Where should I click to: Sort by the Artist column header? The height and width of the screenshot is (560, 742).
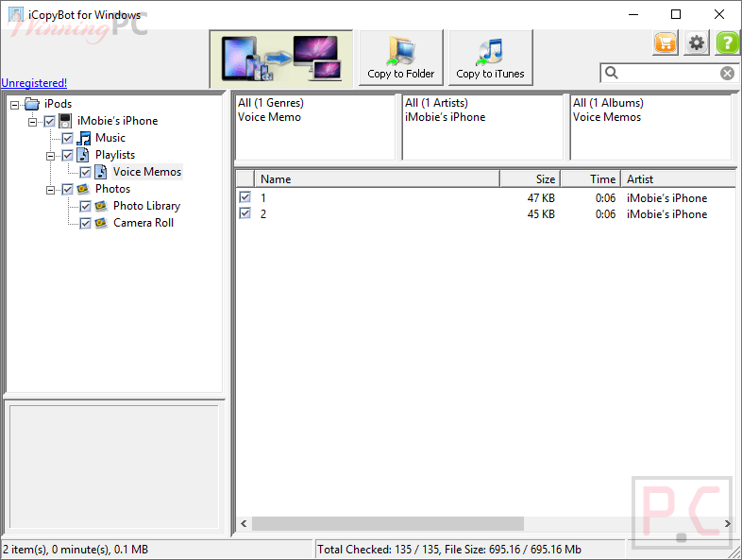click(678, 178)
